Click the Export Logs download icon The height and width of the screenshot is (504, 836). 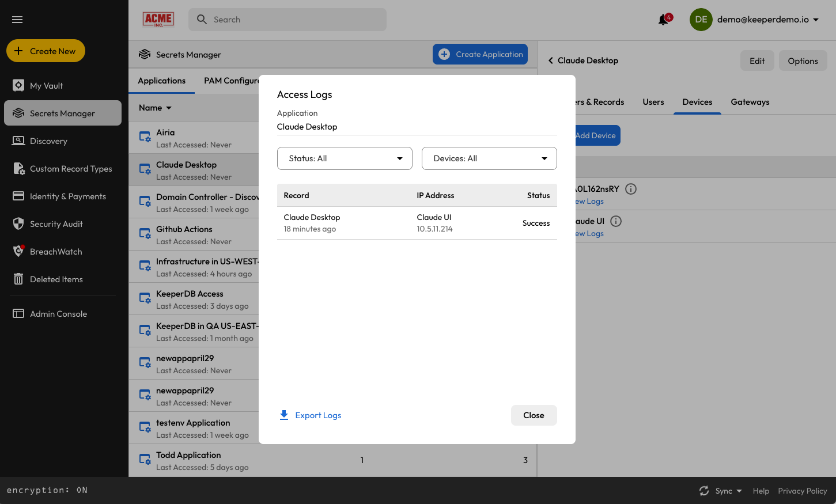pyautogui.click(x=284, y=415)
